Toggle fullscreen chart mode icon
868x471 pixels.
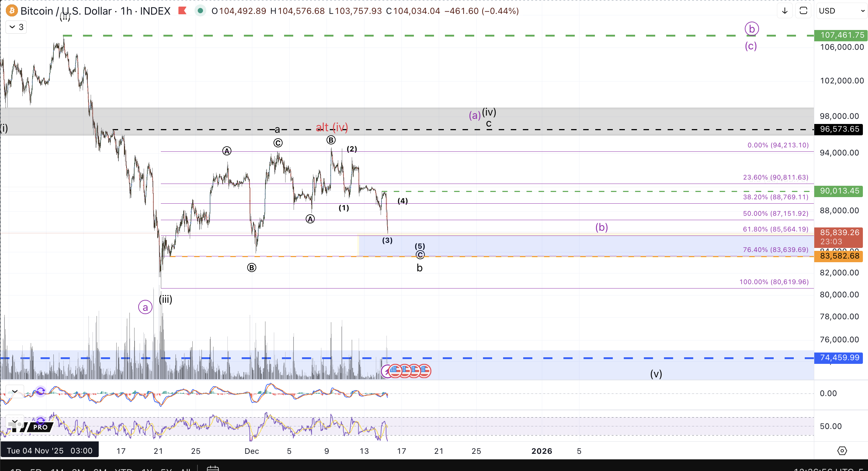coord(803,11)
